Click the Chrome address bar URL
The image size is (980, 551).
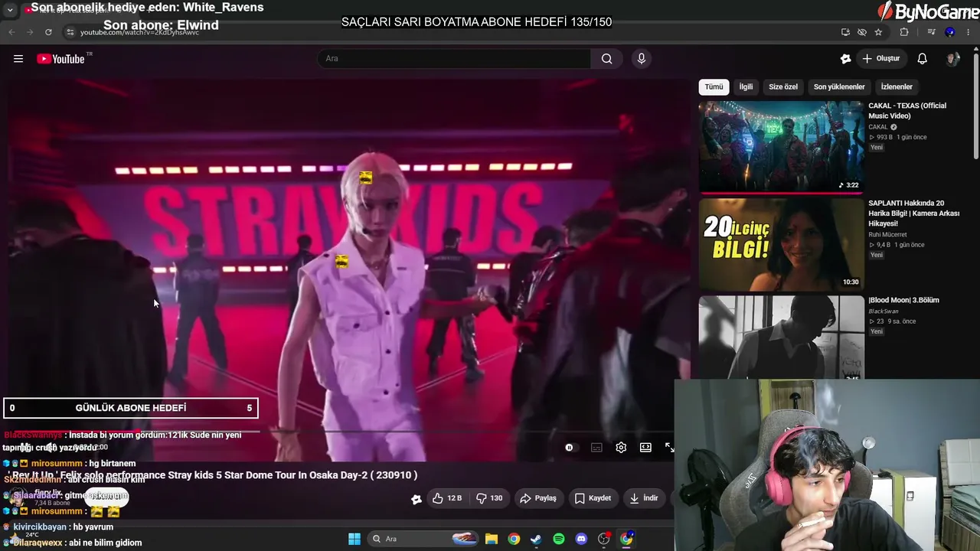[139, 32]
